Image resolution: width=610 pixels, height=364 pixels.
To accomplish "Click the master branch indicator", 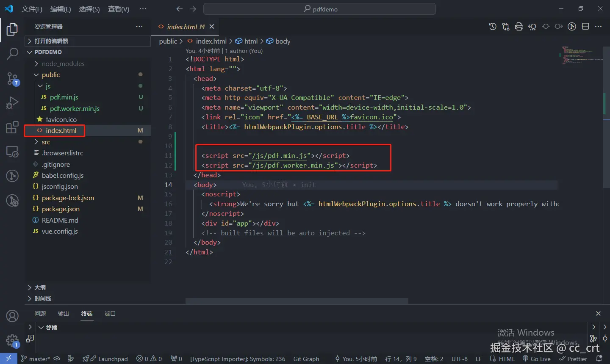I will (x=36, y=359).
